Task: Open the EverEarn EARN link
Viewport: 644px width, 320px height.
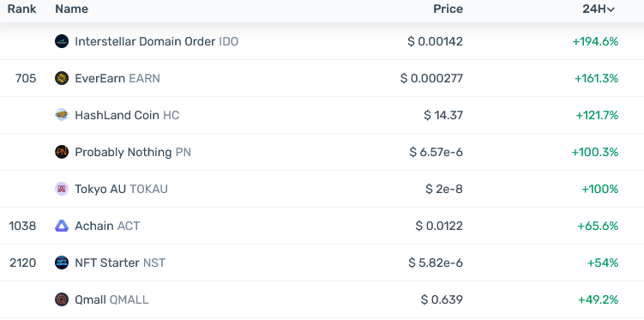Action: [117, 78]
